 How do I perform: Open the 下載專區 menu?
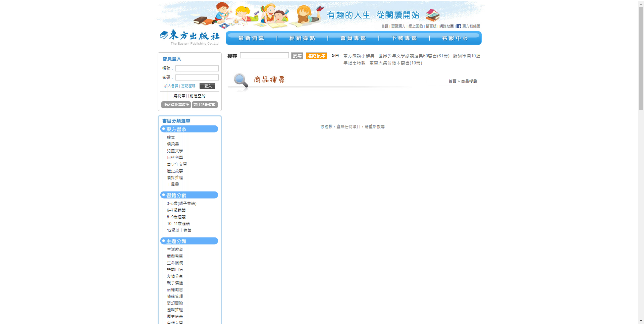(404, 38)
